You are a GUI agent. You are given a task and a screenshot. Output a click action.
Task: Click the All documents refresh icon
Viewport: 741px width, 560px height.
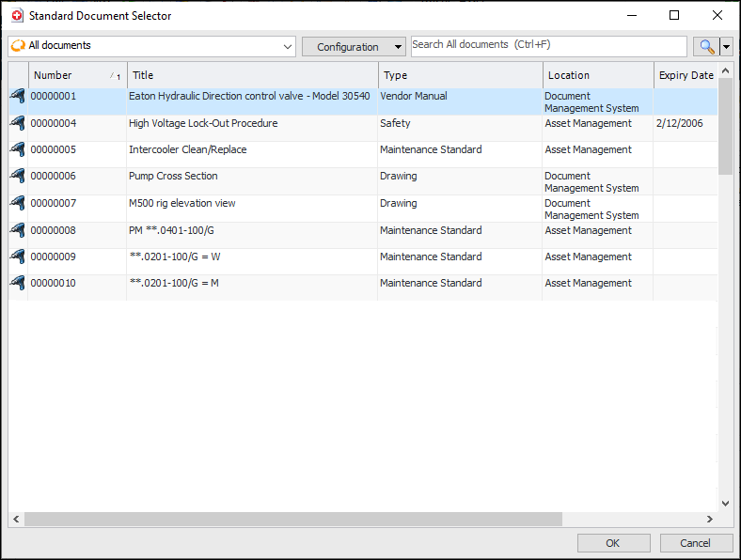pos(18,46)
